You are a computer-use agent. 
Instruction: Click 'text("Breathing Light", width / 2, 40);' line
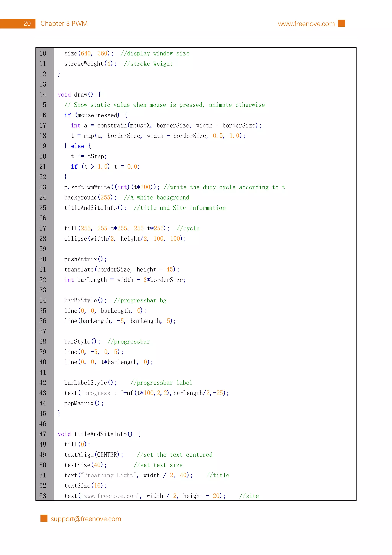pos(128,476)
